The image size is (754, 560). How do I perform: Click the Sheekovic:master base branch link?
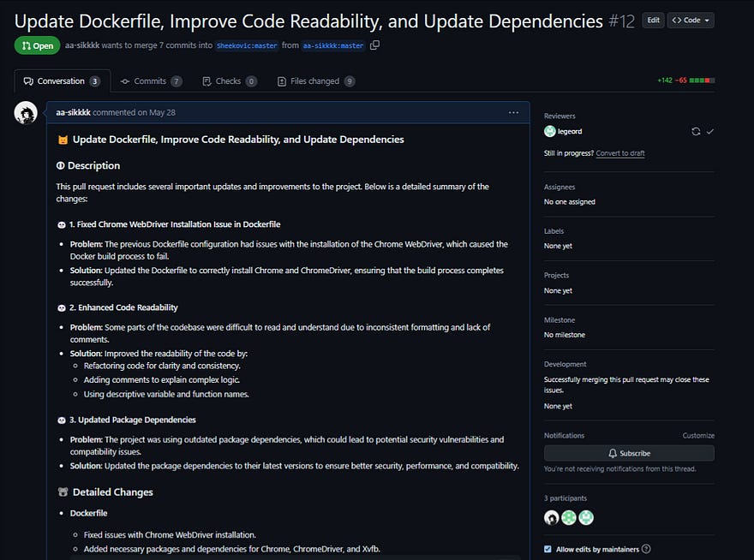pos(247,45)
